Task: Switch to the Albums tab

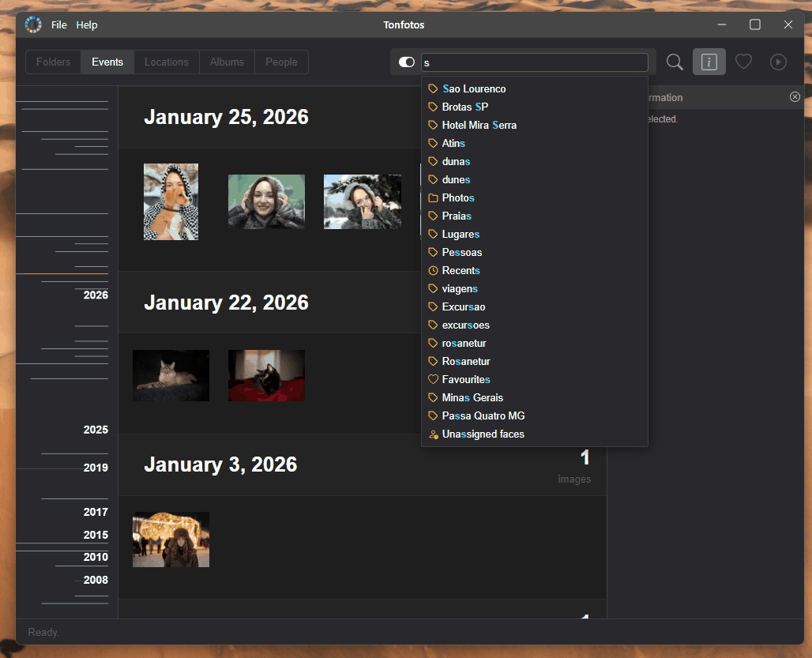Action: point(227,62)
